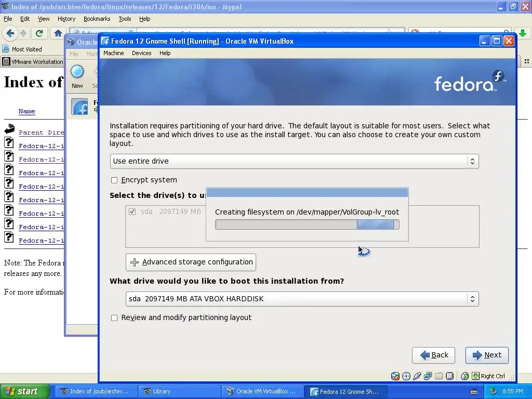This screenshot has width=532, height=399.
Task: Switch to Index of /pub/archiv taskbar item
Action: [96, 391]
